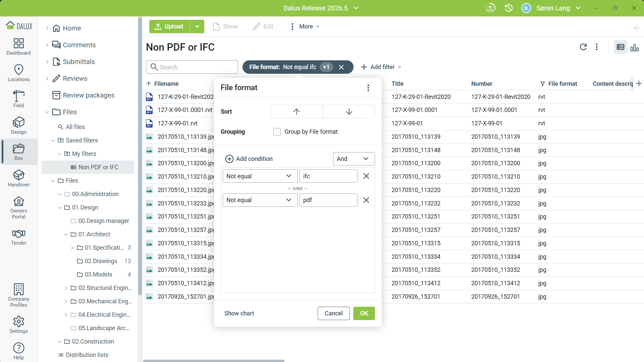644x362 pixels.
Task: Click the sidebar vertical scrollbar
Action: coord(140,156)
